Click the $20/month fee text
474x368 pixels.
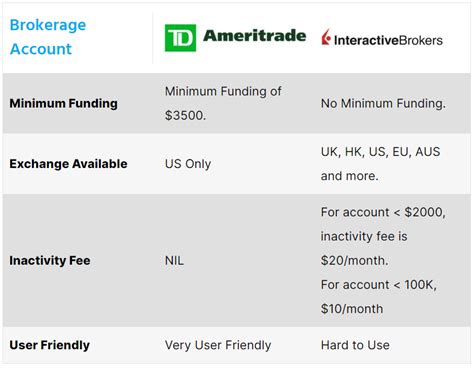[x=354, y=260]
